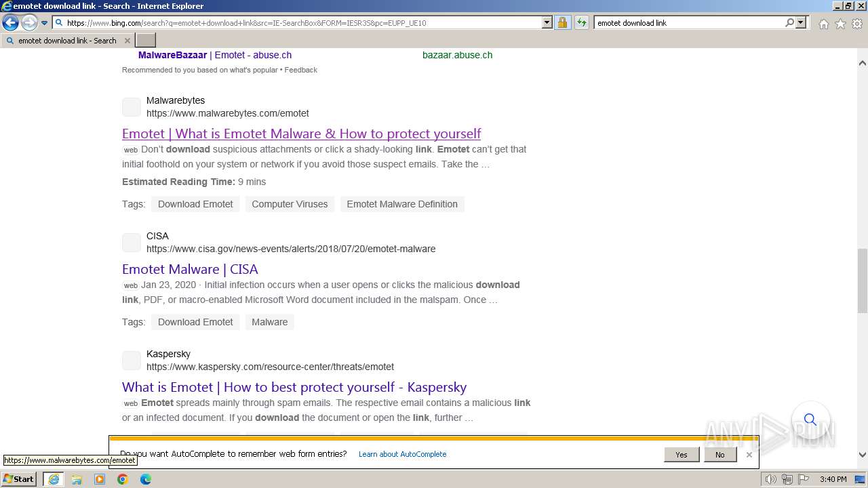
Task: Open What is Emotet Kaspersky result
Action: tap(294, 387)
